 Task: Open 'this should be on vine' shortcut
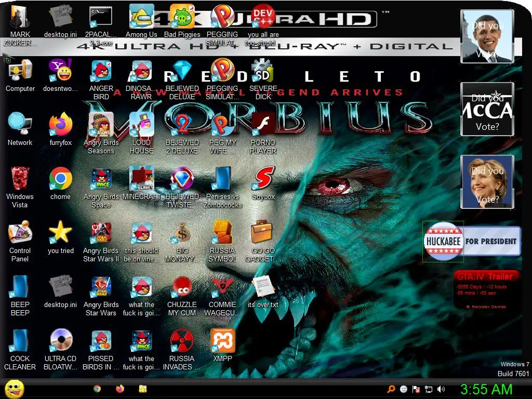coord(141,242)
